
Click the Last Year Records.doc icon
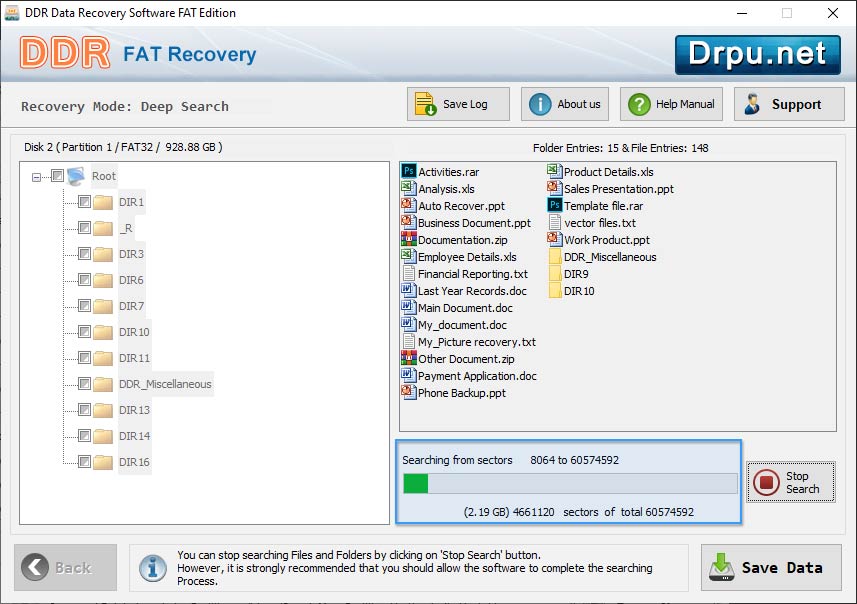point(408,290)
